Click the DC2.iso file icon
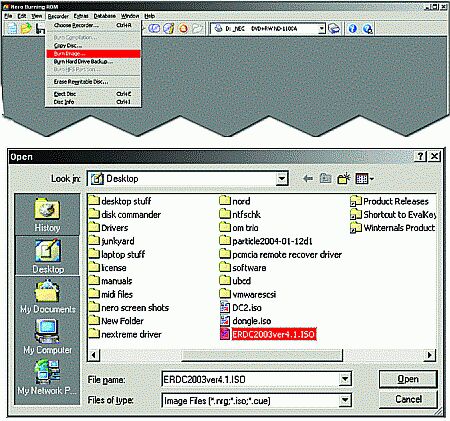This screenshot has width=450, height=421. 225,307
